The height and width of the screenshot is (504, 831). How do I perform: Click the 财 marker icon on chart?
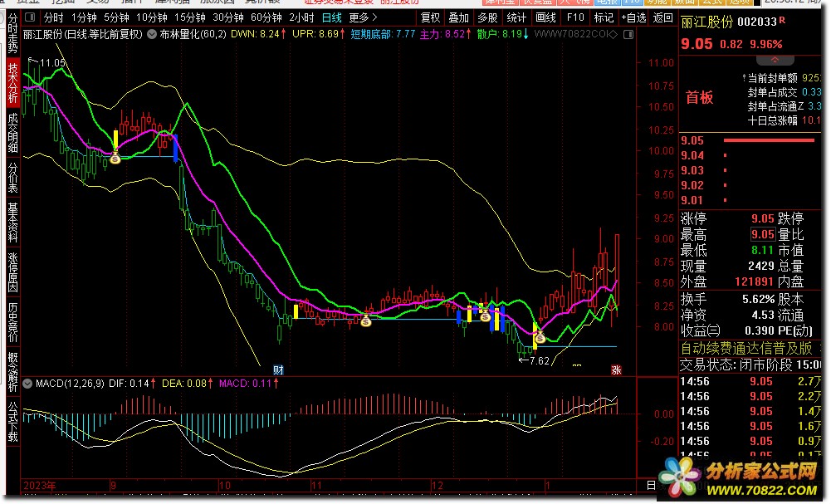(x=279, y=369)
